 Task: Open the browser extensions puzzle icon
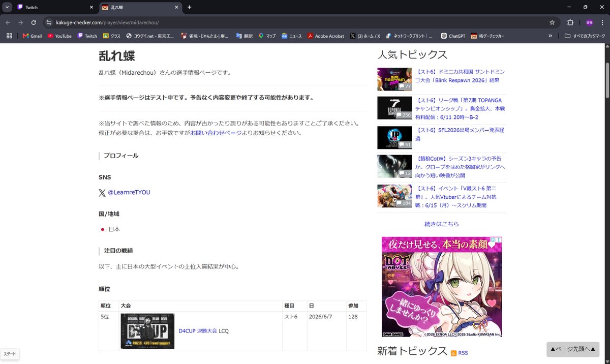point(570,22)
